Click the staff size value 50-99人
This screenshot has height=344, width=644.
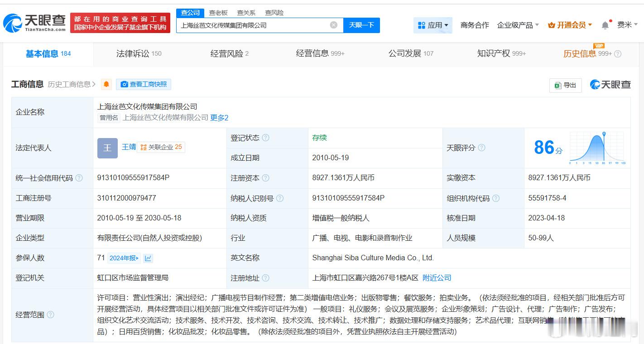[541, 238]
